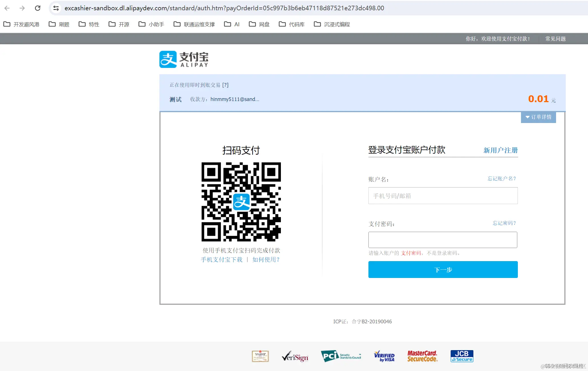Click the Verified by VISA badge
Viewport: 588px width, 371px height.
point(384,356)
